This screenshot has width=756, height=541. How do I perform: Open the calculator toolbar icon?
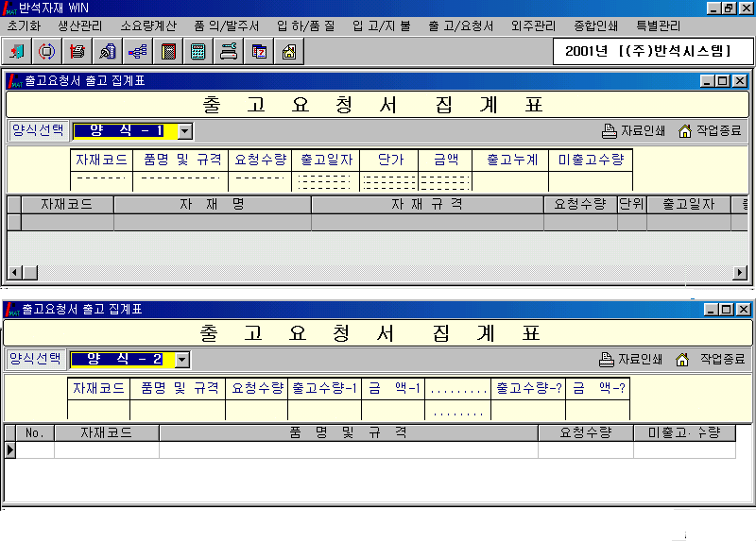coord(198,52)
